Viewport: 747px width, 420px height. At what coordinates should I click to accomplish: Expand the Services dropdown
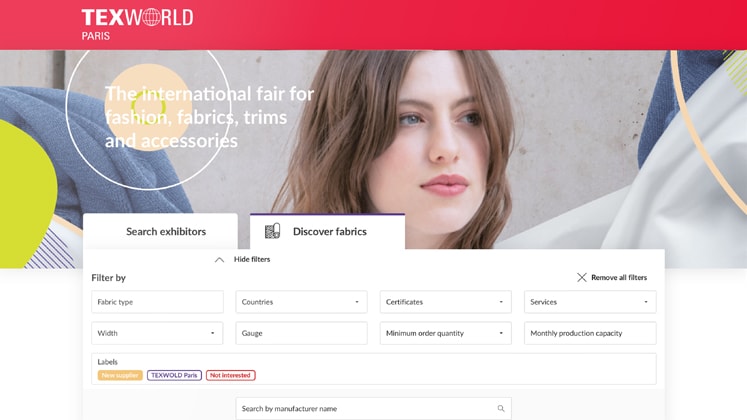click(590, 302)
